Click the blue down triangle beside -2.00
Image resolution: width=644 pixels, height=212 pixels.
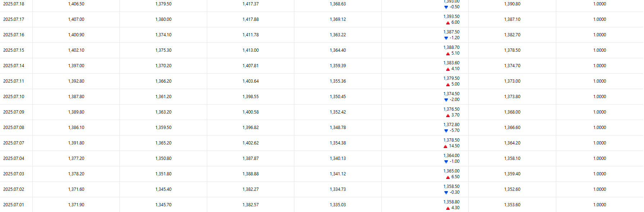[446, 100]
